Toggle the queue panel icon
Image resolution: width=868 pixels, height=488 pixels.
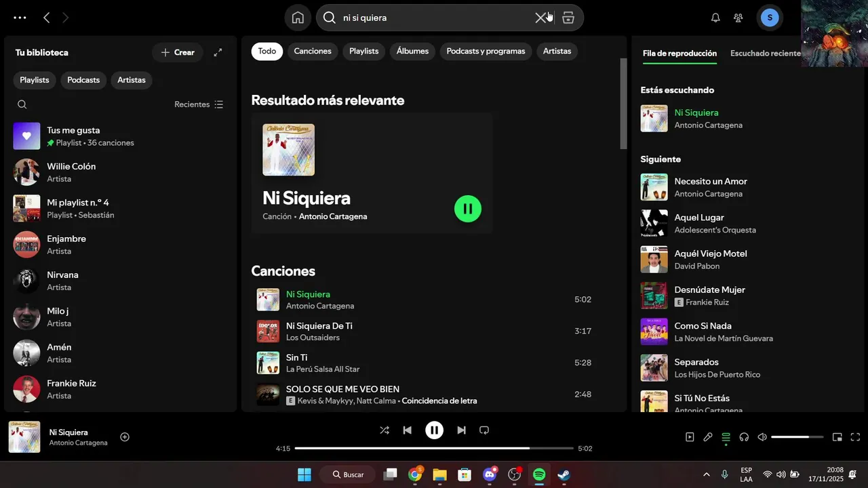(x=726, y=437)
